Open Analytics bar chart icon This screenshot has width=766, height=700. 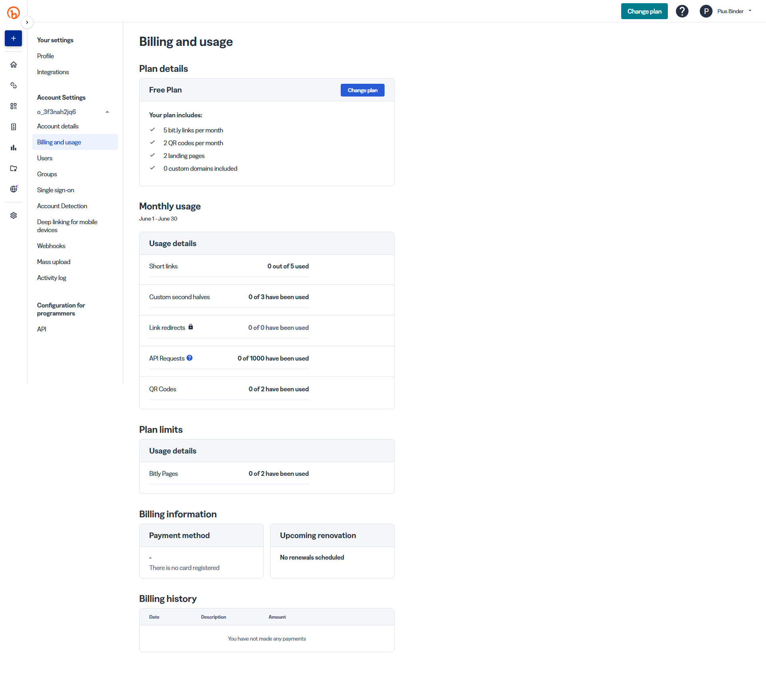click(x=14, y=148)
